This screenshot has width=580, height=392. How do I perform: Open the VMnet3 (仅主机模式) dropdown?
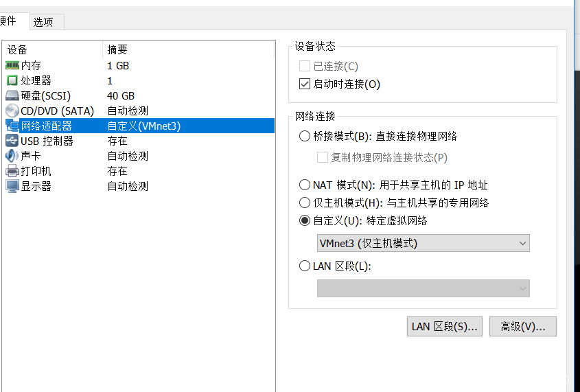pos(423,243)
